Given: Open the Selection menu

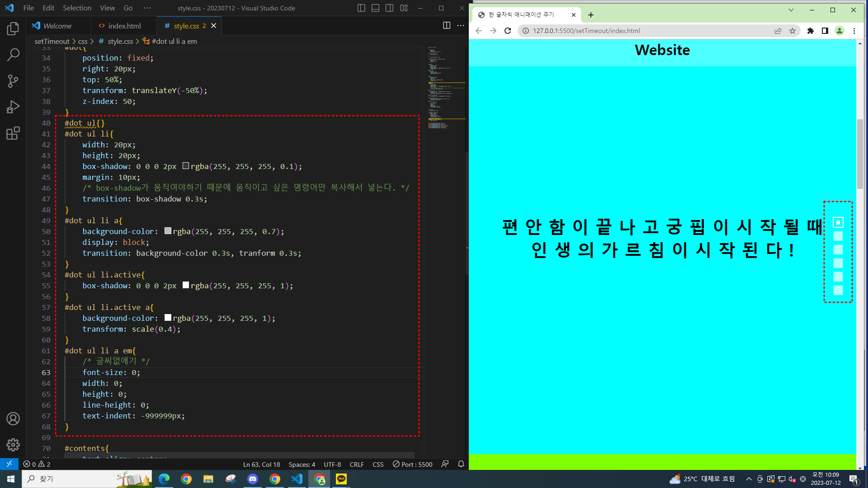Looking at the screenshot, I should 77,8.
